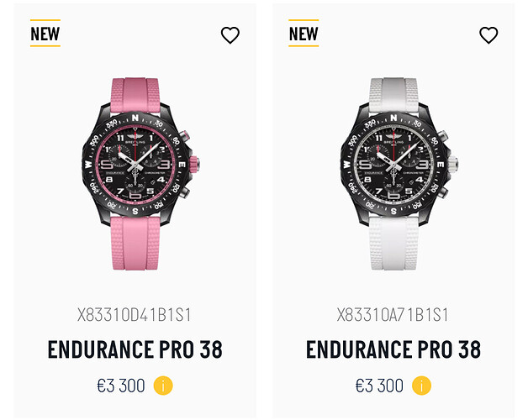Add pink Endurance Pro 38 to wishlist
This screenshot has height=420, width=528.
pos(230,35)
